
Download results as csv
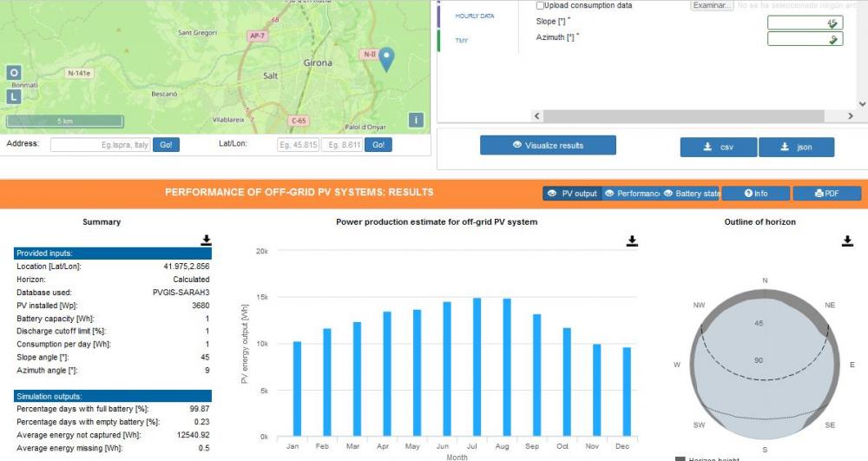(719, 148)
